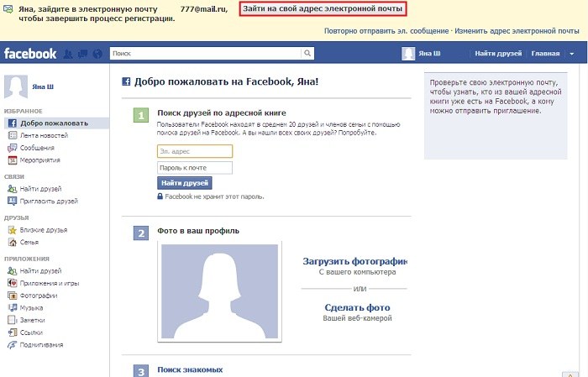This screenshot has height=377, width=588.
Task: Open messages icon in header
Action: click(x=82, y=54)
